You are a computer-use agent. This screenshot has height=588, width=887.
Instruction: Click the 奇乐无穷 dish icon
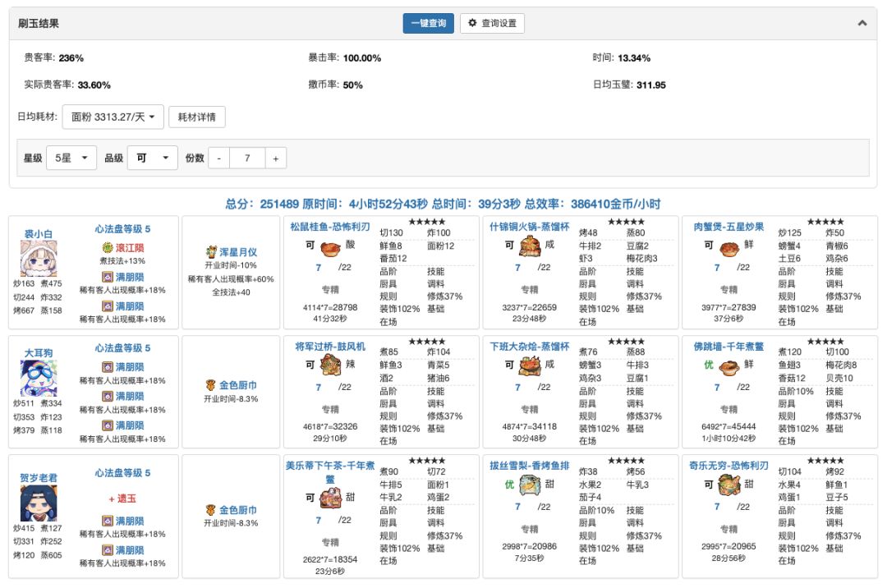(728, 486)
